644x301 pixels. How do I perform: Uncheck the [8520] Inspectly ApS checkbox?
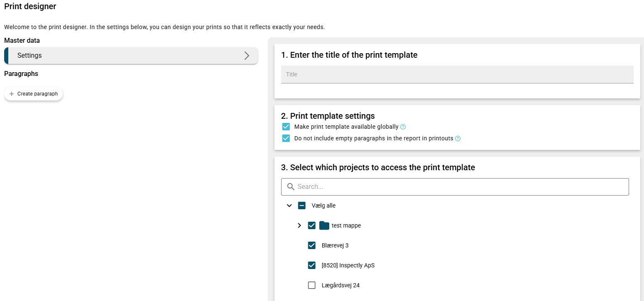[x=312, y=265]
